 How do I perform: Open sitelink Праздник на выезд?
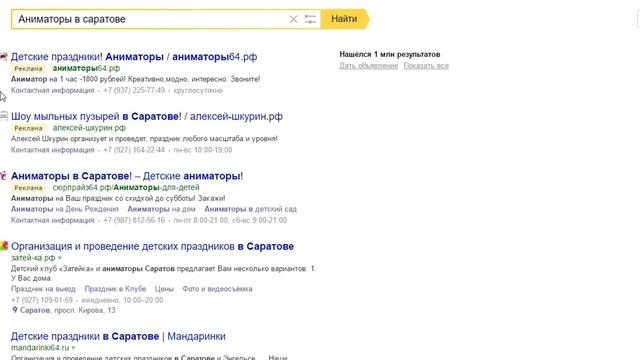click(x=43, y=289)
